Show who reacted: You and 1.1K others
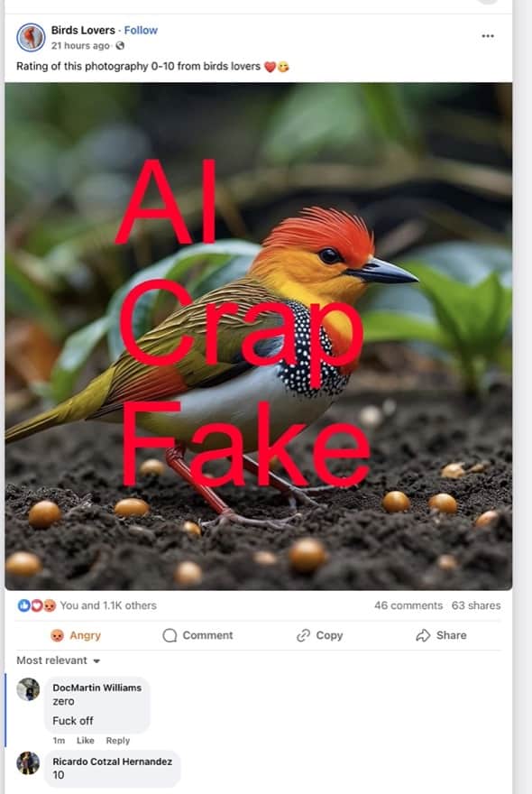 pyautogui.click(x=108, y=605)
